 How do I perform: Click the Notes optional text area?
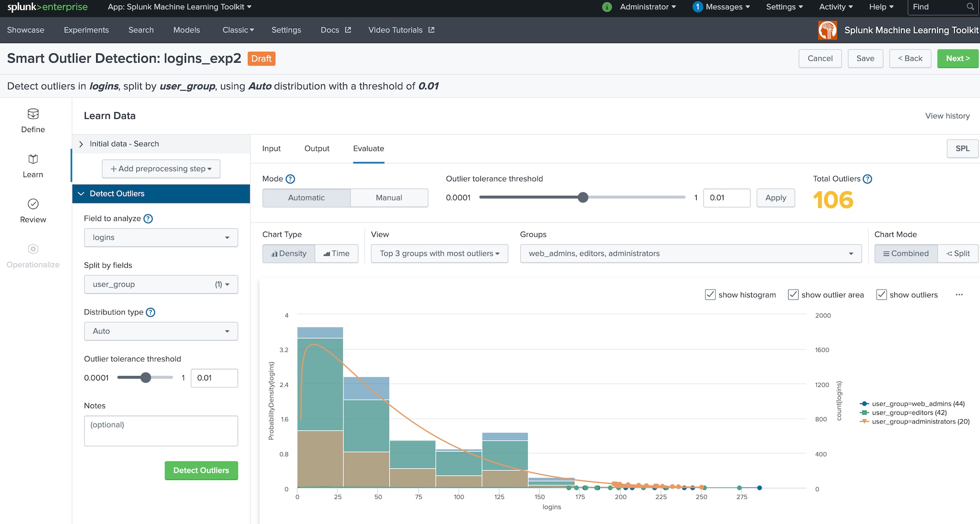pyautogui.click(x=161, y=431)
